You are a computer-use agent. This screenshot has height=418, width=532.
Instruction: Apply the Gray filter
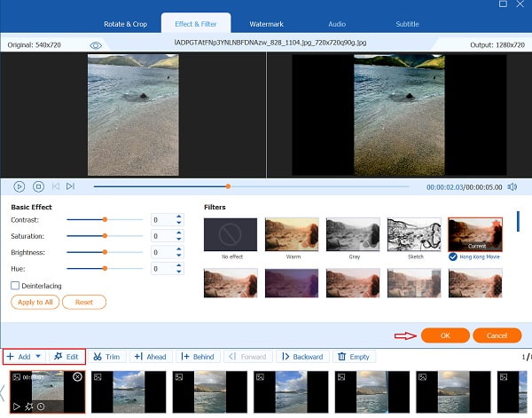click(353, 234)
